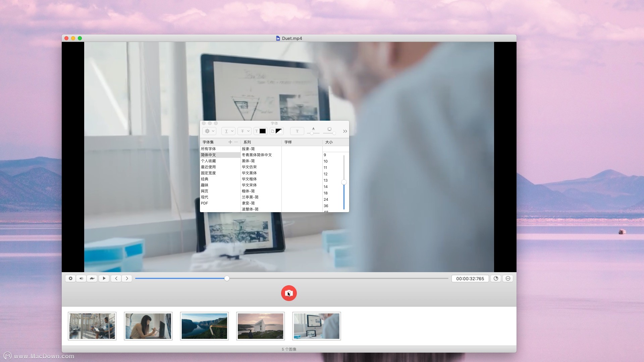Open the text underline dropdown
644x362 pixels.
(x=228, y=131)
